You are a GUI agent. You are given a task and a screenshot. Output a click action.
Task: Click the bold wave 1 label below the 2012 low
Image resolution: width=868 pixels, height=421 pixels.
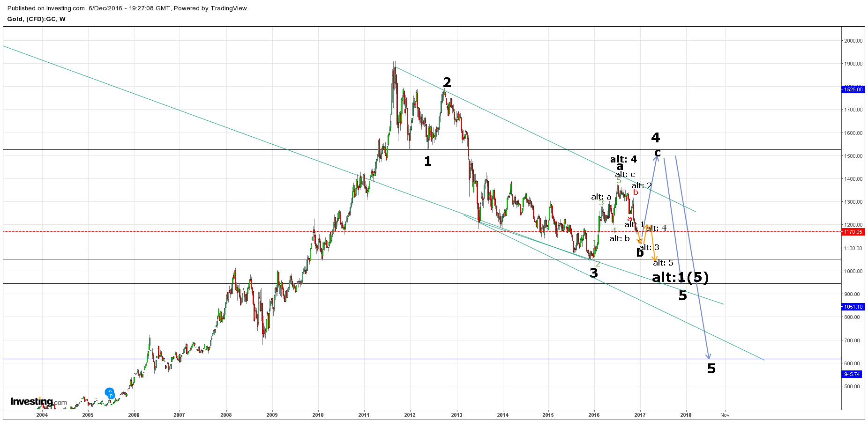pyautogui.click(x=427, y=161)
